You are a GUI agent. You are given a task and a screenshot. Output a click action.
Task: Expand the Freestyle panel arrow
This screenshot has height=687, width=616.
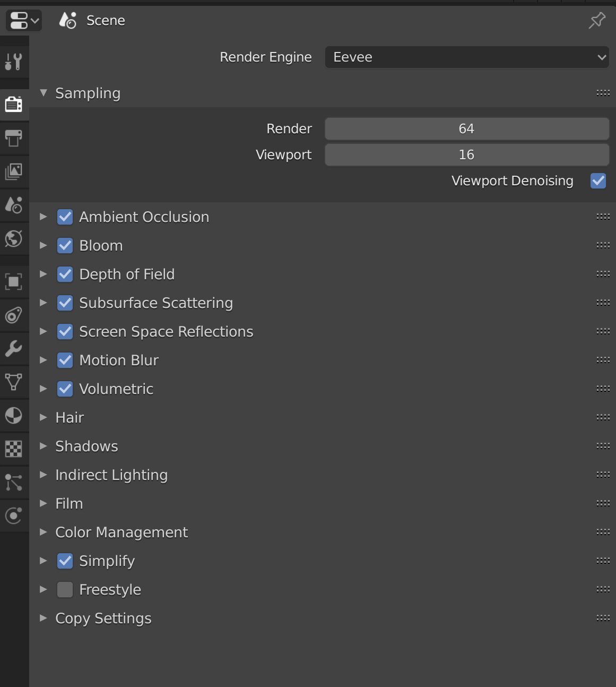pos(44,589)
